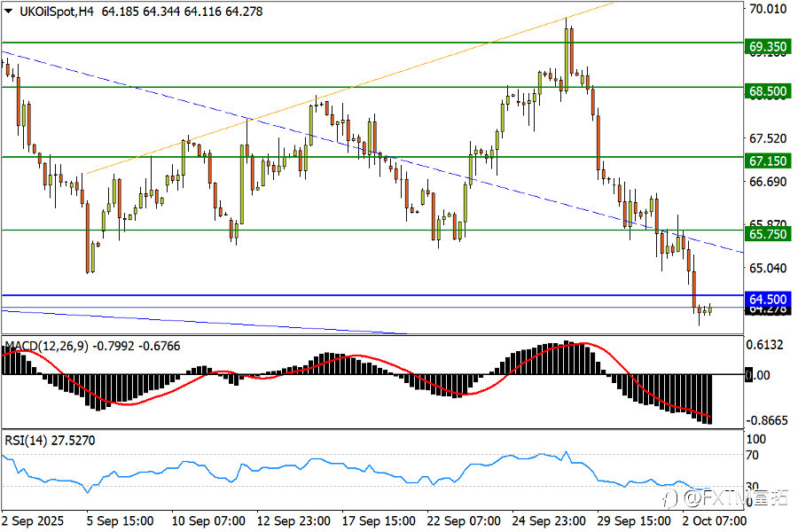The width and height of the screenshot is (798, 532).
Task: Click the 65.750 green level label
Action: (768, 234)
